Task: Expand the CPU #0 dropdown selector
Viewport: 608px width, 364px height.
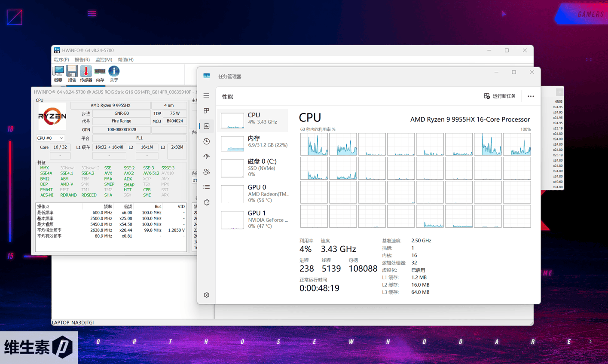Action: 50,138
